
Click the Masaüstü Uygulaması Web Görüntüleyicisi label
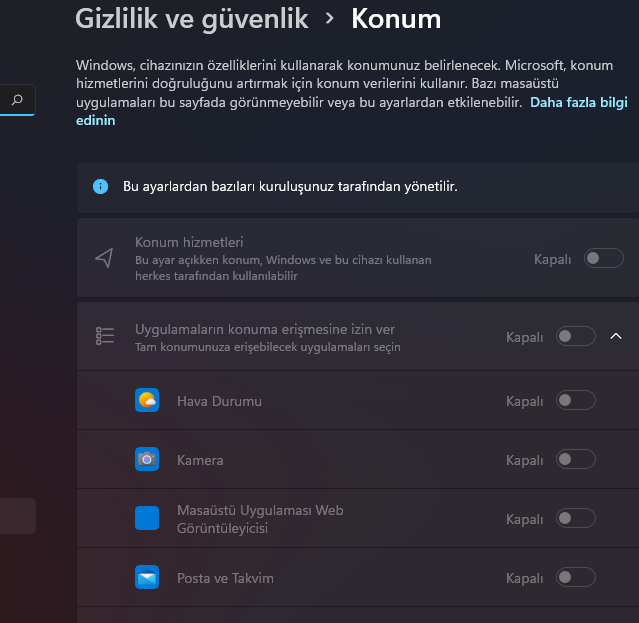pyautogui.click(x=260, y=519)
